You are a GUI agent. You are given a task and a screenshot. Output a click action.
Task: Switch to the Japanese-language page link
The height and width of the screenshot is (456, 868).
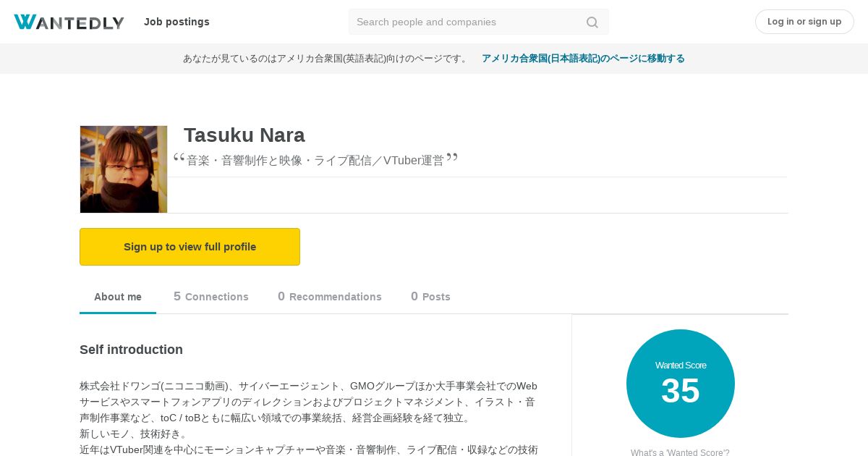(583, 59)
